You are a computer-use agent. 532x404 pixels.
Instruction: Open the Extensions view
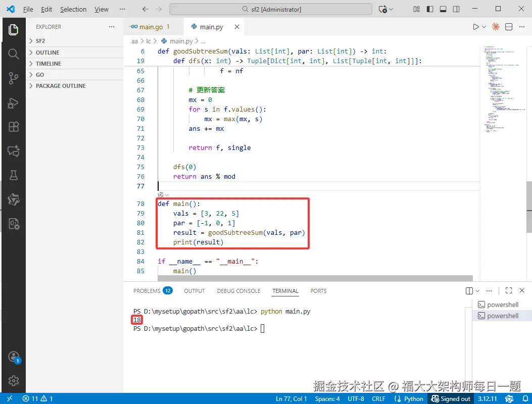[13, 127]
